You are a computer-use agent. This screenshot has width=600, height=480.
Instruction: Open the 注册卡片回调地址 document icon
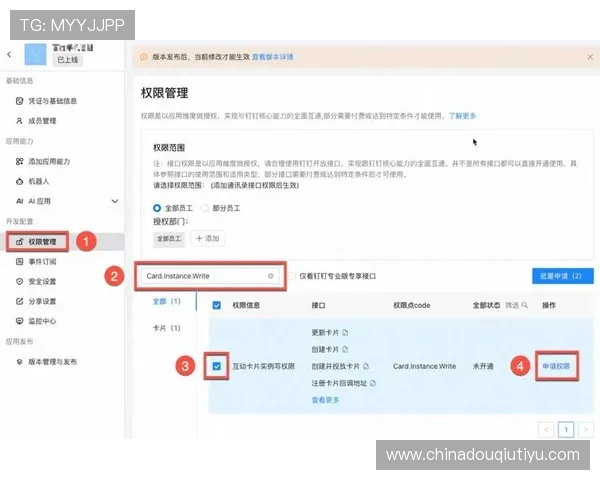click(373, 383)
